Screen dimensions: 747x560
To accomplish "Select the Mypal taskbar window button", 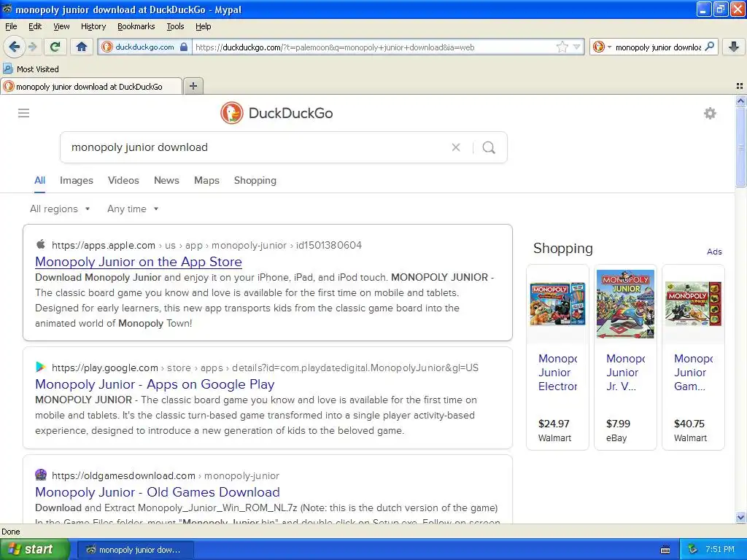I will [x=135, y=550].
